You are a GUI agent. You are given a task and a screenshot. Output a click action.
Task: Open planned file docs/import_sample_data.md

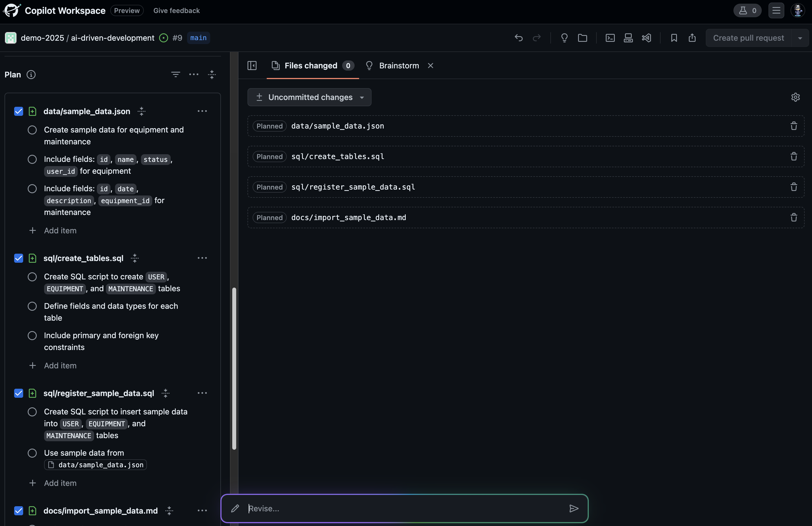(349, 217)
